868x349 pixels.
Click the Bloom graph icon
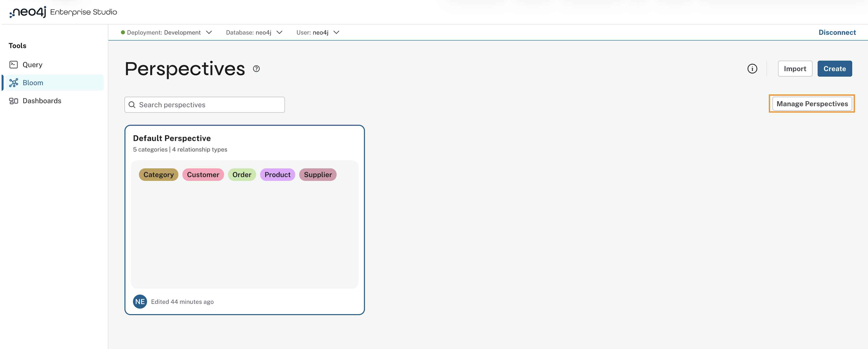point(14,83)
